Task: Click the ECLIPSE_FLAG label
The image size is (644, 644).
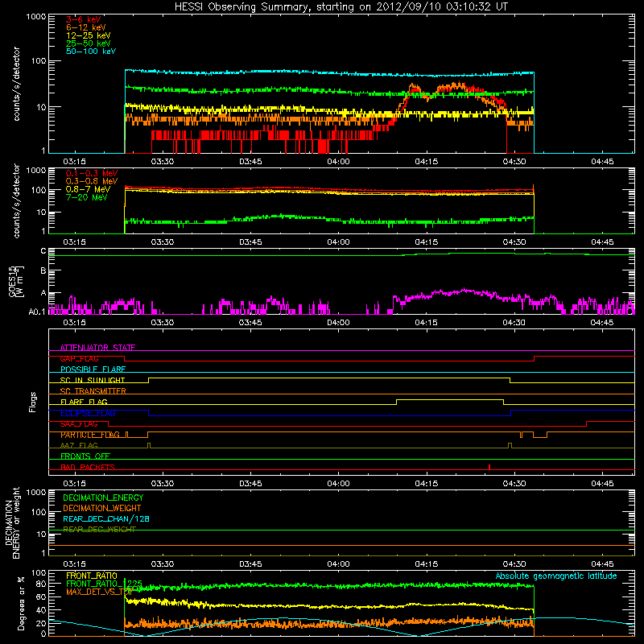Action: point(88,413)
